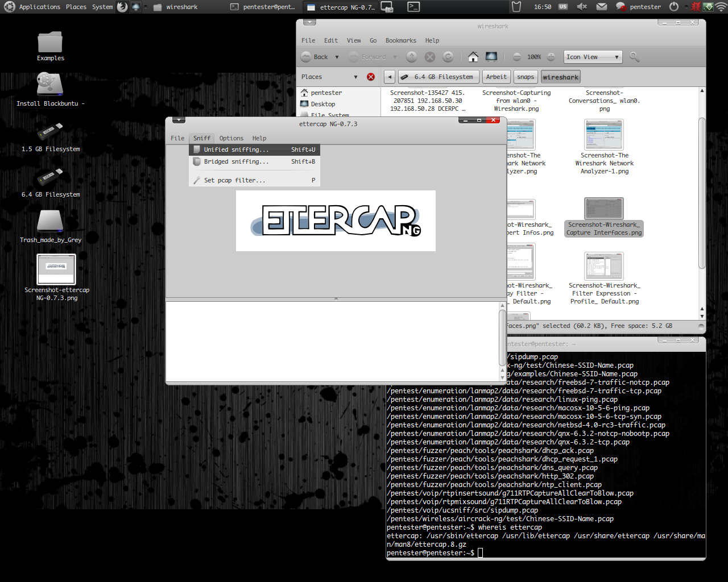Click the Stop loading icon in file manager
The width and height of the screenshot is (728, 582).
coord(430,57)
